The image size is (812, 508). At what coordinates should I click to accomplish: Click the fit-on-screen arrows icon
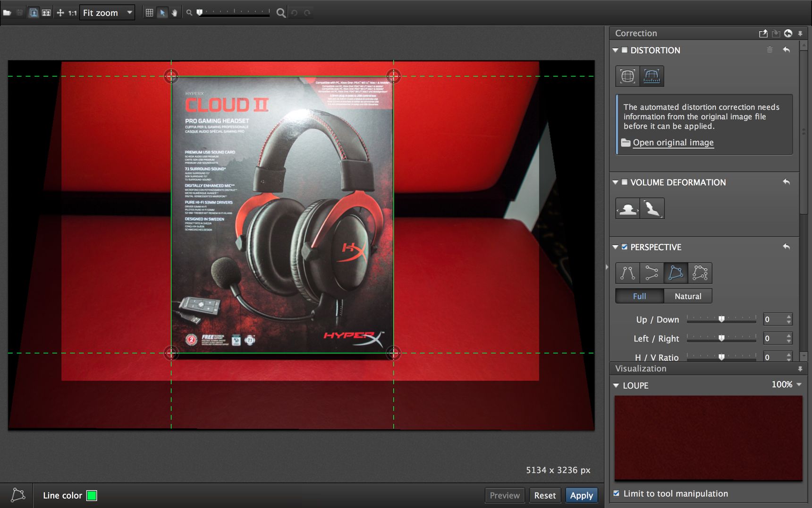coord(60,13)
